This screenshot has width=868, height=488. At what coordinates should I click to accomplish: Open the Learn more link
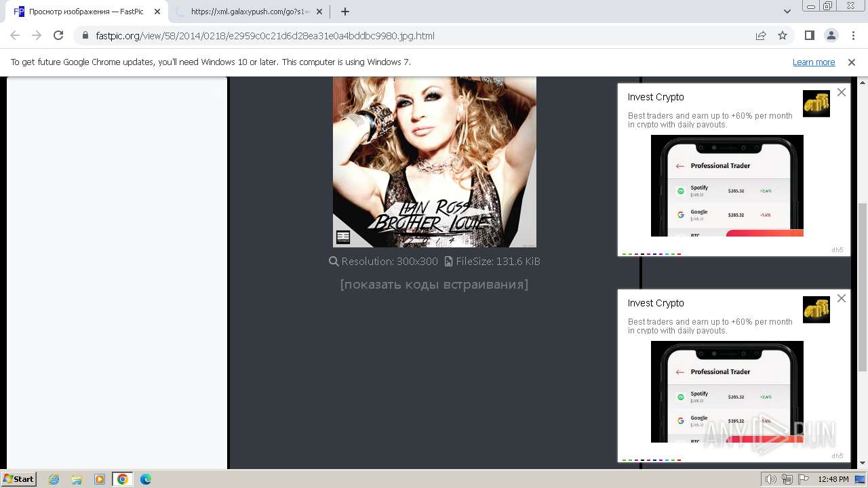[814, 62]
